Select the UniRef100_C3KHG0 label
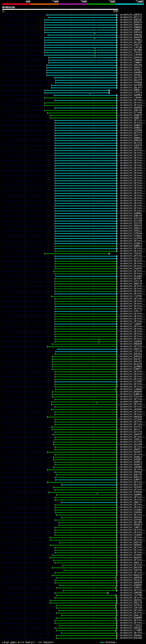Screen dimensions: 146x644 [131, 98]
